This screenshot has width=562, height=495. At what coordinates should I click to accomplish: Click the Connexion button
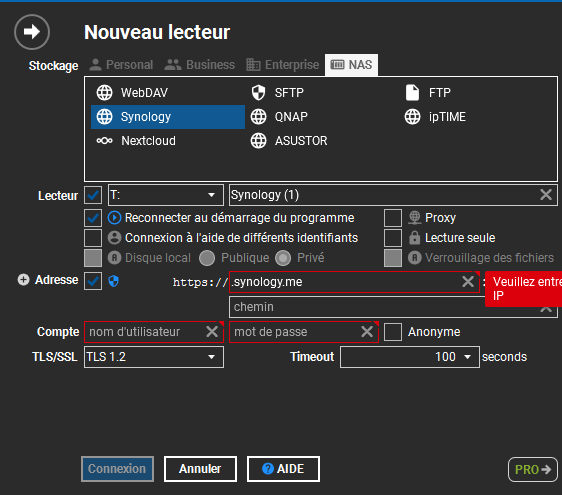[117, 469]
